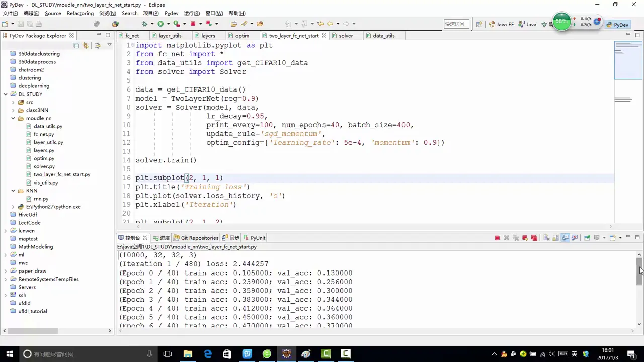Click Collapse All in Package Explorer
The height and width of the screenshot is (362, 644).
(76, 45)
